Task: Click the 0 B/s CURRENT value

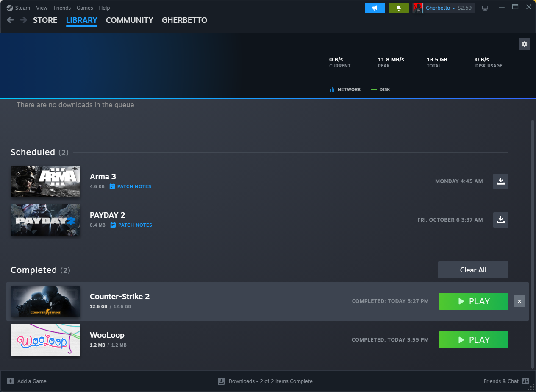Action: point(336,60)
